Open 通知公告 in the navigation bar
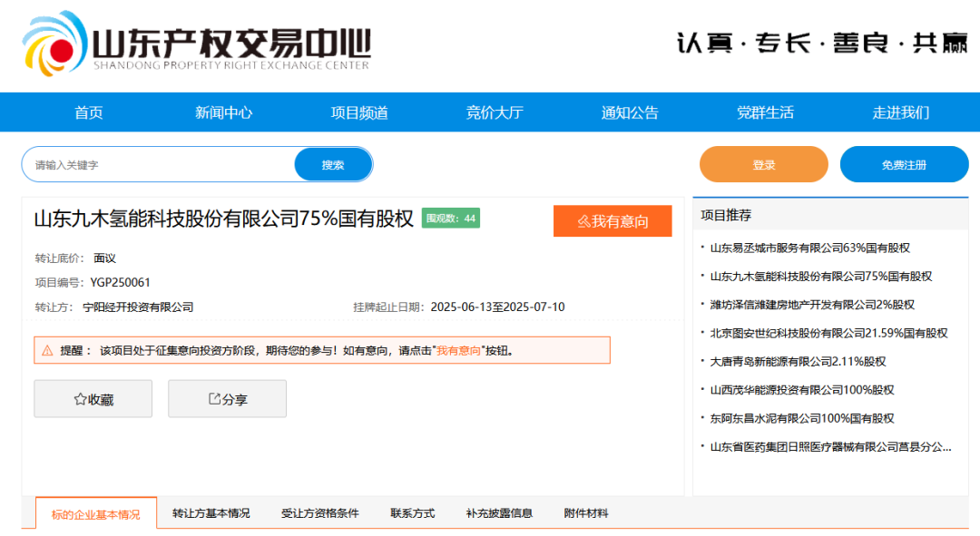The width and height of the screenshot is (980, 536). [630, 112]
